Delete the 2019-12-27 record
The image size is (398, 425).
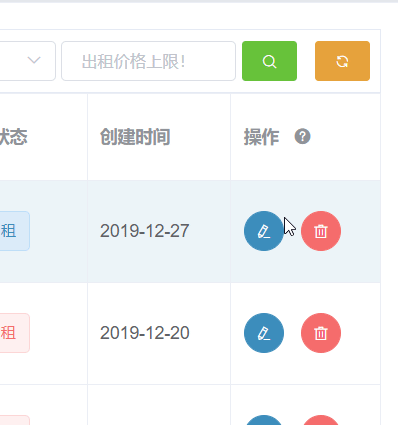[321, 231]
